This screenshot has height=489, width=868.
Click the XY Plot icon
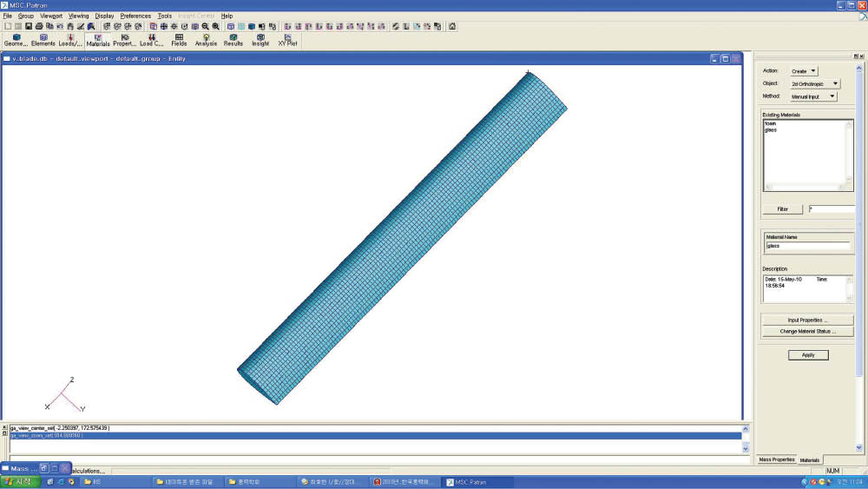(x=287, y=39)
